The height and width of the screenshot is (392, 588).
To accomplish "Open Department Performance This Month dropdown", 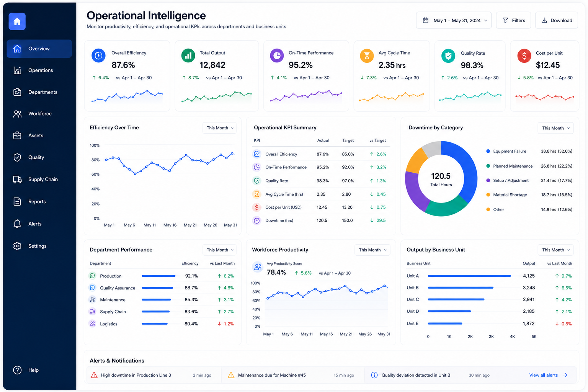I will click(x=219, y=250).
